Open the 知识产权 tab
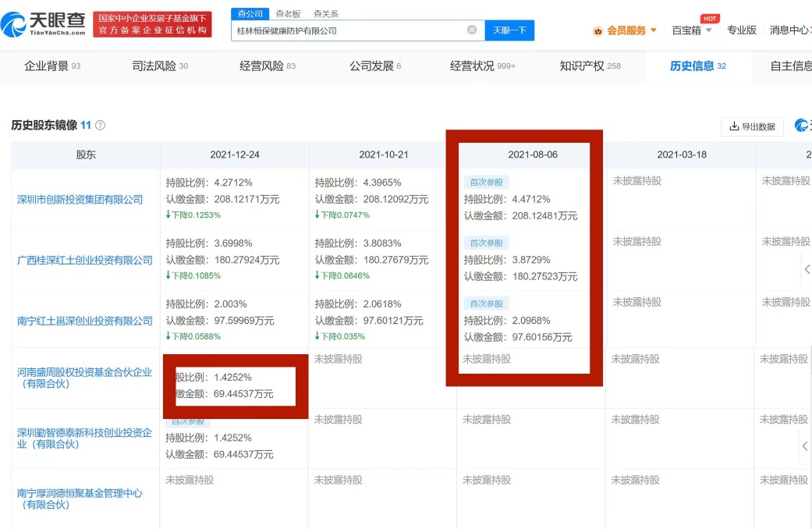Viewport: 812px width, 529px height. click(x=590, y=66)
